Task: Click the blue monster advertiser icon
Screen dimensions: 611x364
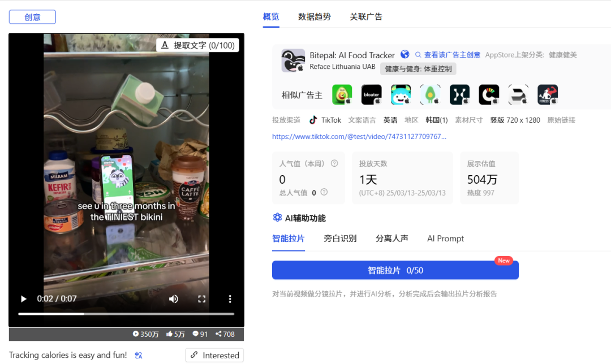Action: (x=401, y=94)
